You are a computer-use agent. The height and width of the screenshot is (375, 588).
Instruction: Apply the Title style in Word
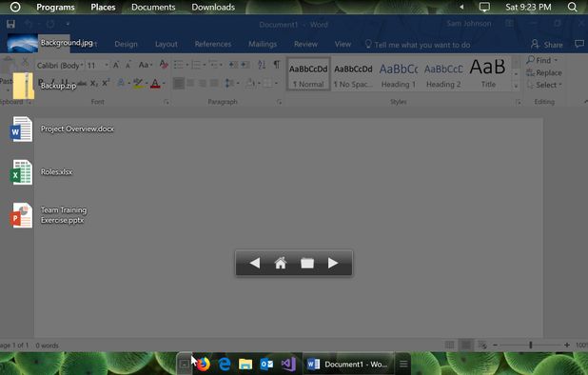pyautogui.click(x=488, y=74)
